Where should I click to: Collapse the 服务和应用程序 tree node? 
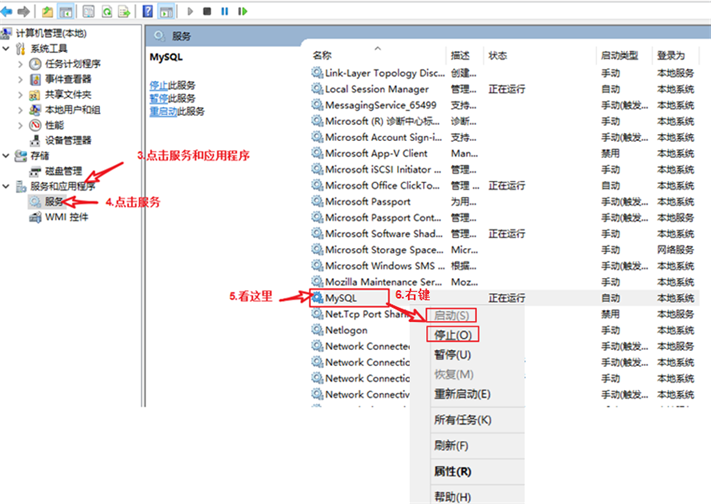(x=8, y=186)
